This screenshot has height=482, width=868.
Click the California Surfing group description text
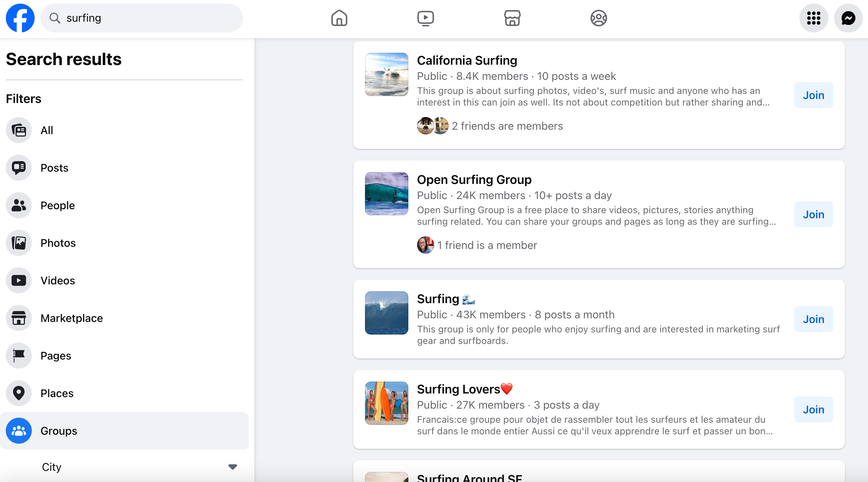593,96
